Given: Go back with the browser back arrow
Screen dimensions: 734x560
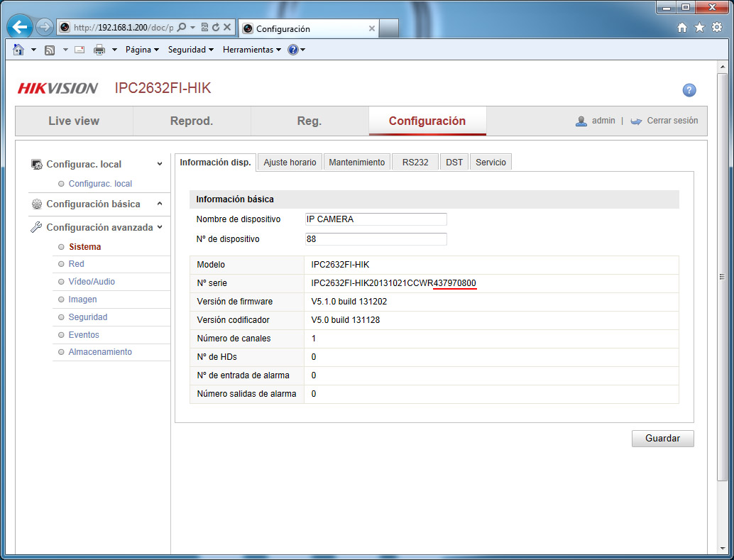Looking at the screenshot, I should (x=20, y=27).
